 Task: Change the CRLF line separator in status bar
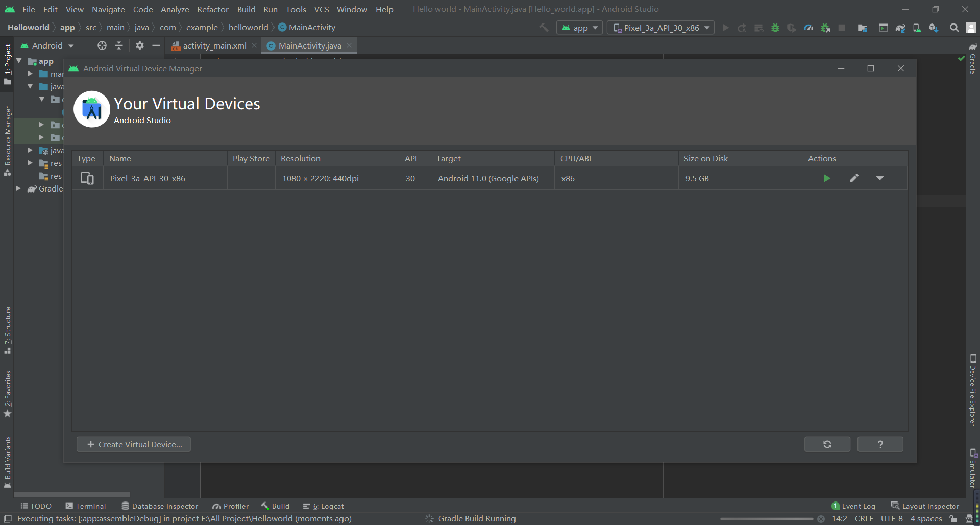click(x=864, y=519)
